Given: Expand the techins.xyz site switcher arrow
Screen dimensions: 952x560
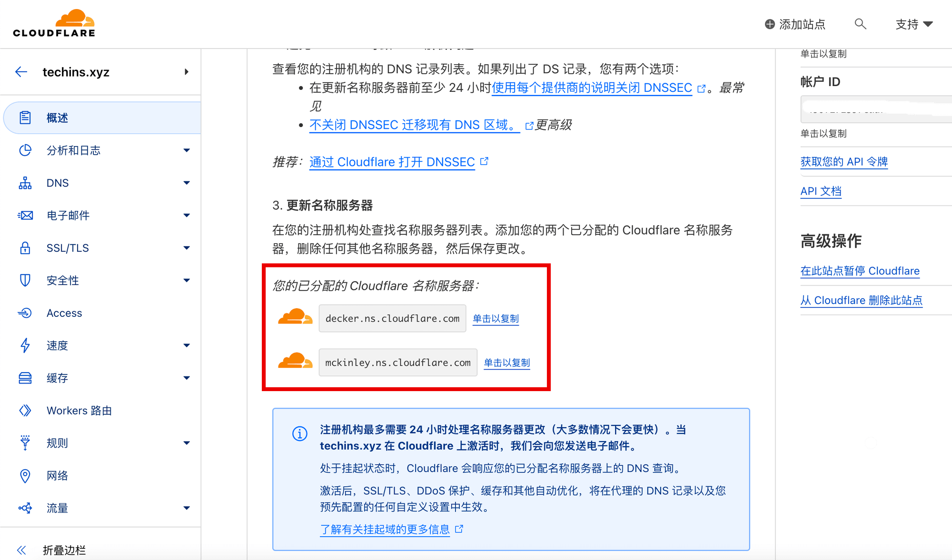Looking at the screenshot, I should click(187, 72).
